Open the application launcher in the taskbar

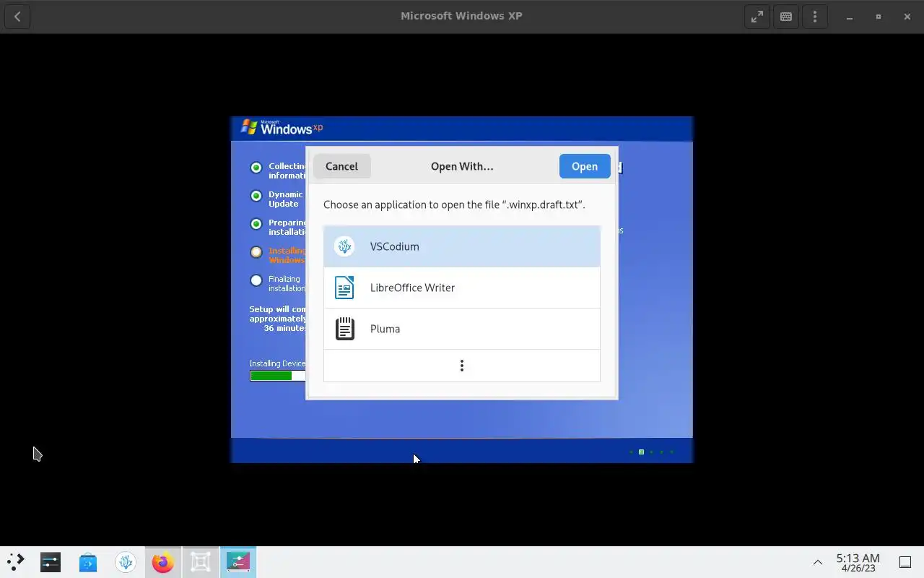coord(15,562)
